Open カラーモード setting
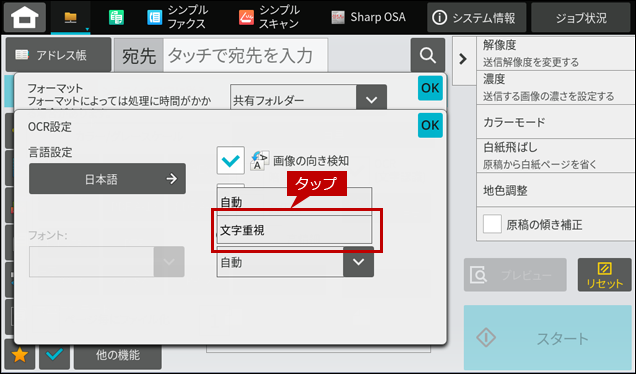The image size is (636, 374). coord(556,122)
